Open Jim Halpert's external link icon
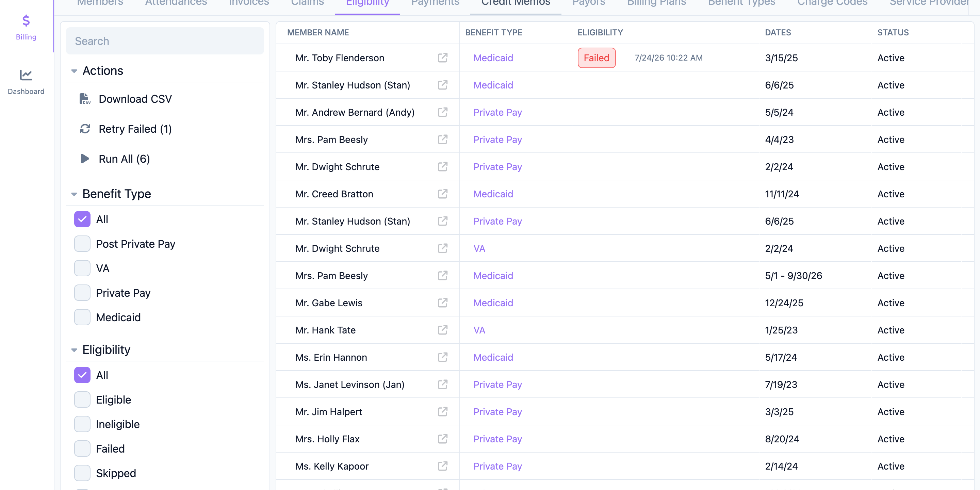This screenshot has height=490, width=980. 442,412
